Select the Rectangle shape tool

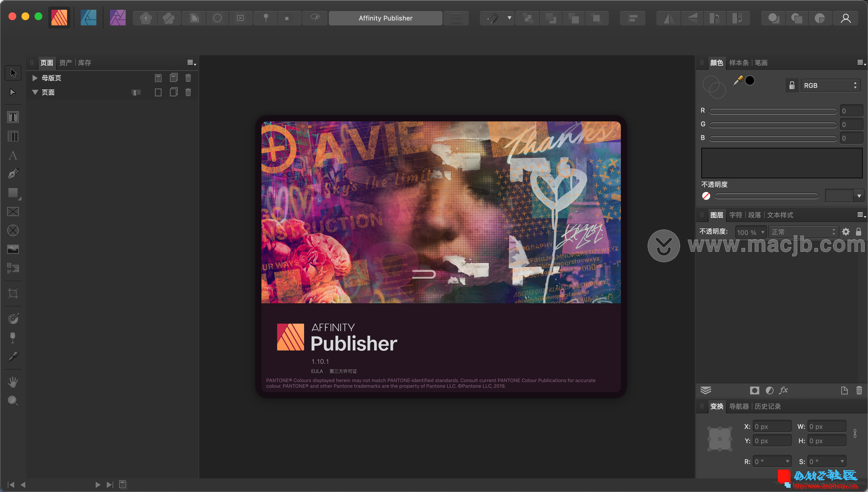pyautogui.click(x=13, y=193)
